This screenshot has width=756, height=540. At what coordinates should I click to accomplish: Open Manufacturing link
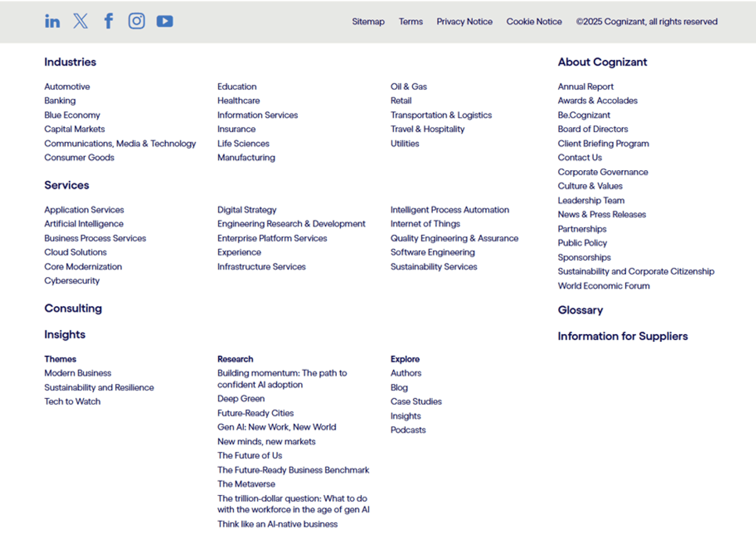coord(246,157)
